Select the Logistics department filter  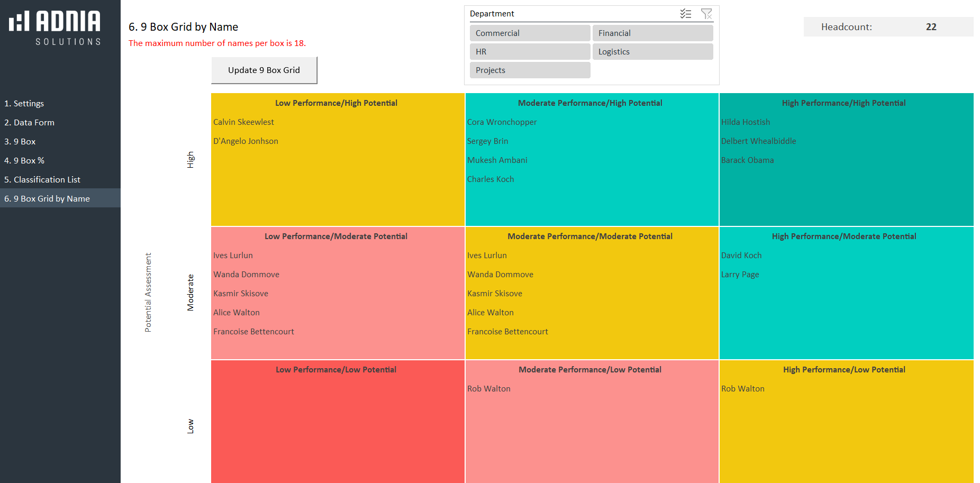click(x=652, y=52)
